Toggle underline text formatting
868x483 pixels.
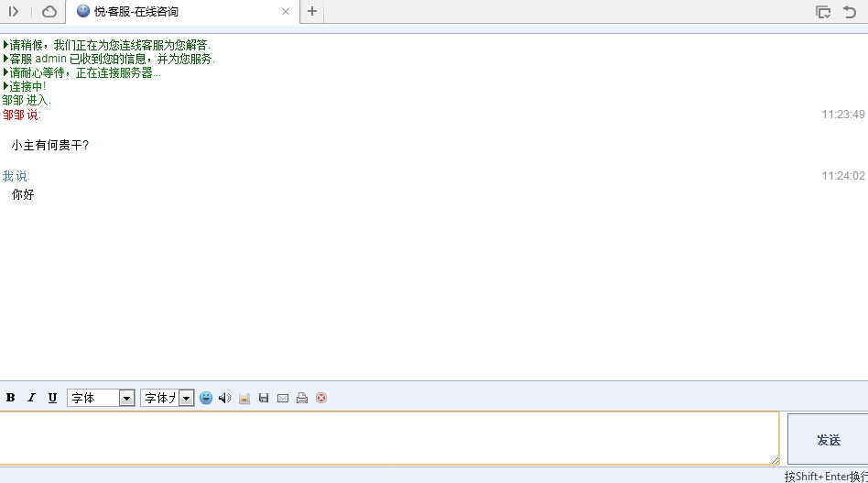click(x=52, y=398)
